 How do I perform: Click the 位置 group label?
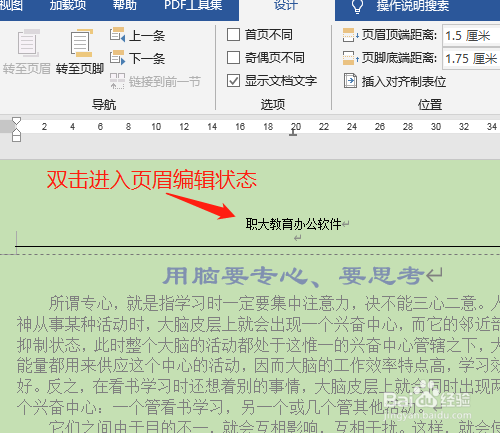[430, 104]
